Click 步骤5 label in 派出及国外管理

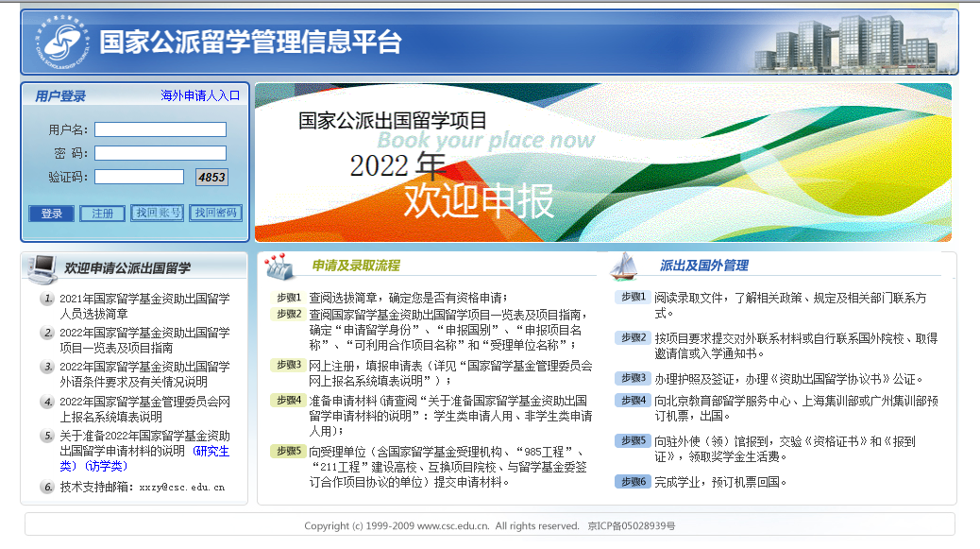point(633,441)
